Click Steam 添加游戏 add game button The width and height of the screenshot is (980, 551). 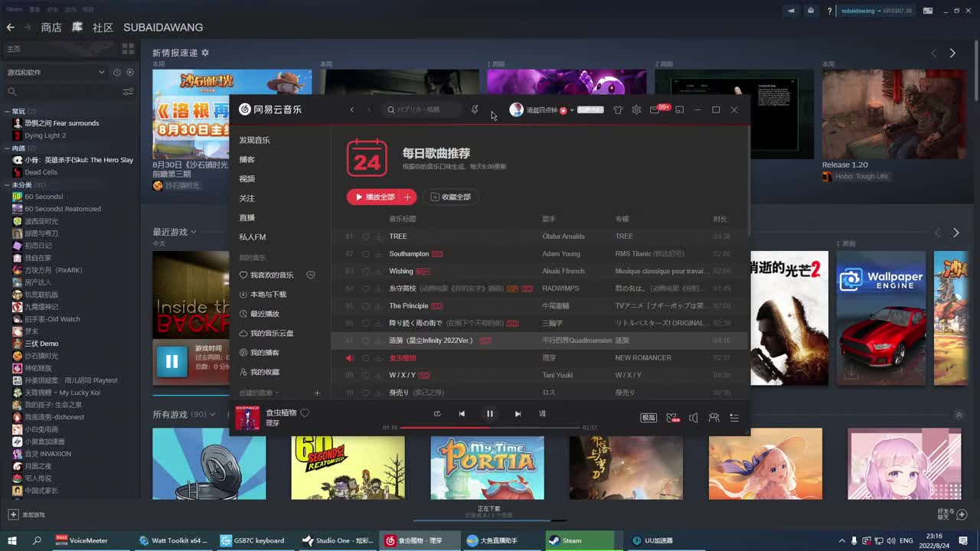[x=27, y=515]
